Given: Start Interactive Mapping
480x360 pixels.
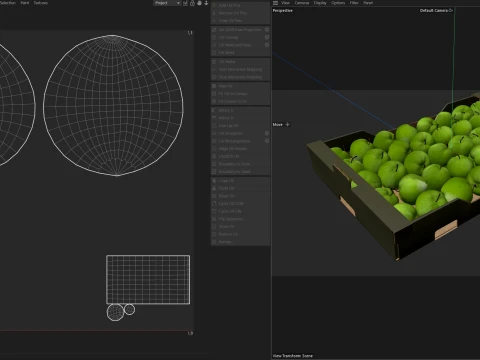Looking at the screenshot, I should tap(240, 69).
